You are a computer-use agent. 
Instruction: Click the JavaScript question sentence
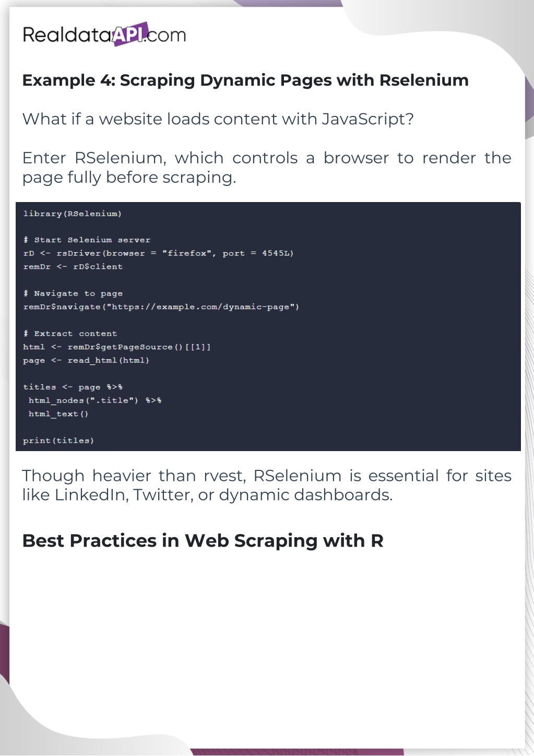coord(218,119)
